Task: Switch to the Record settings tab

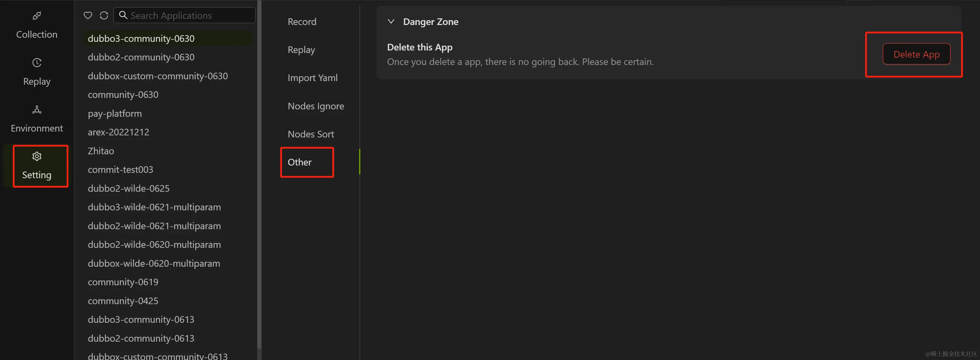Action: click(x=302, y=22)
